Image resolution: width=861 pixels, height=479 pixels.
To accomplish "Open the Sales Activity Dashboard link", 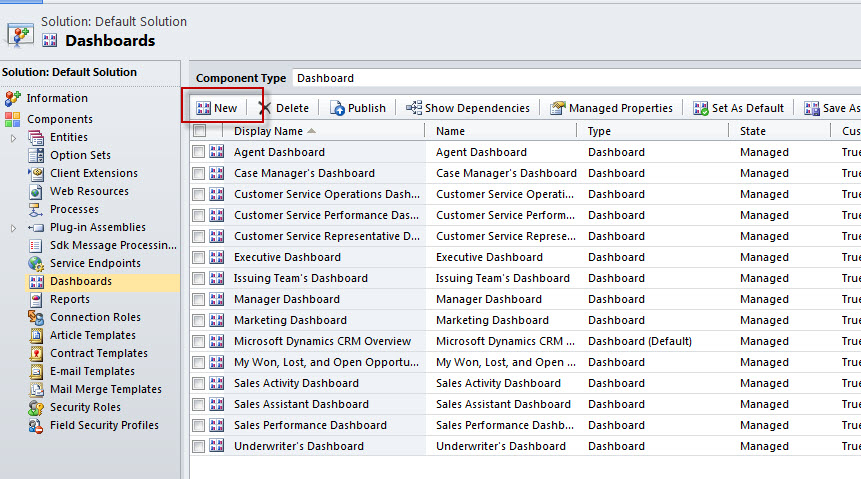I will tap(296, 383).
